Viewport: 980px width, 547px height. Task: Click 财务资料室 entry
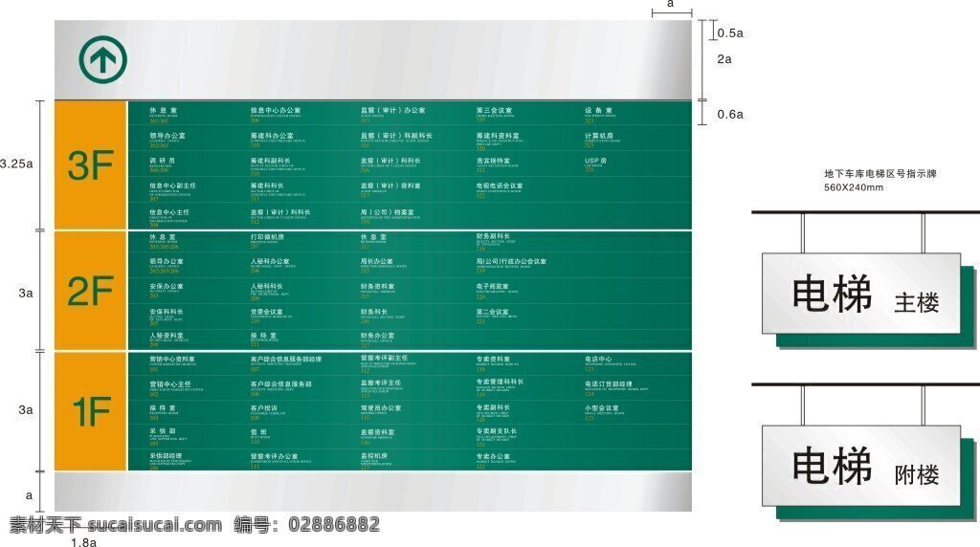coord(377,287)
